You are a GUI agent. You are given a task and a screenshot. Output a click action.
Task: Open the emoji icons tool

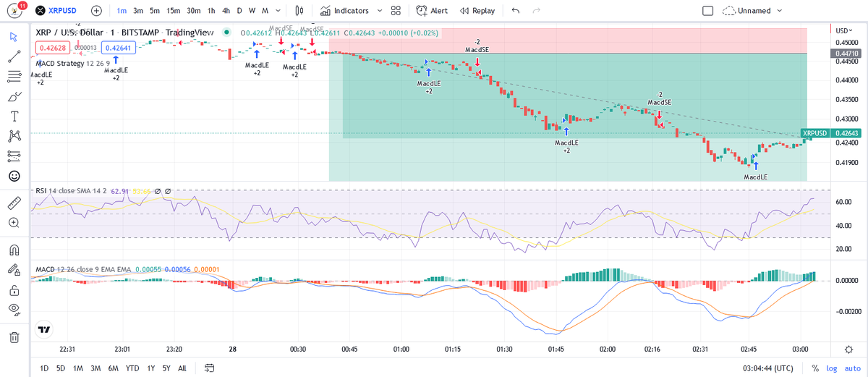point(14,175)
